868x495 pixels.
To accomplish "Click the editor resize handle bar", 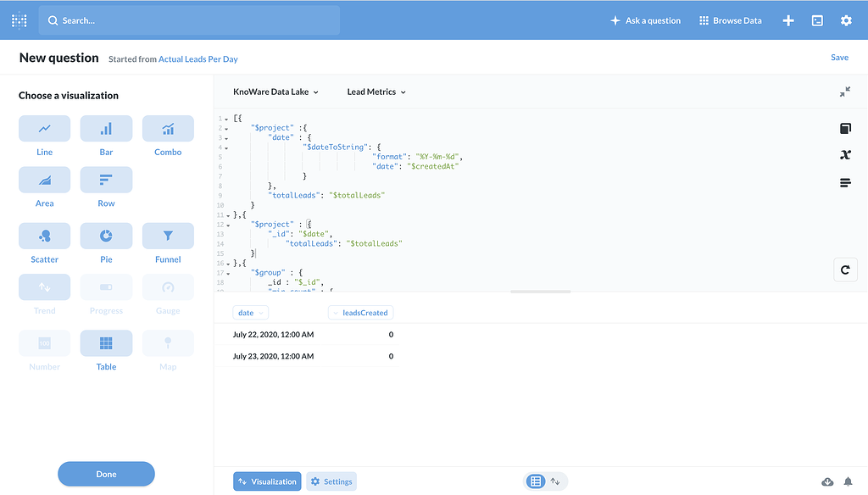I will [540, 292].
